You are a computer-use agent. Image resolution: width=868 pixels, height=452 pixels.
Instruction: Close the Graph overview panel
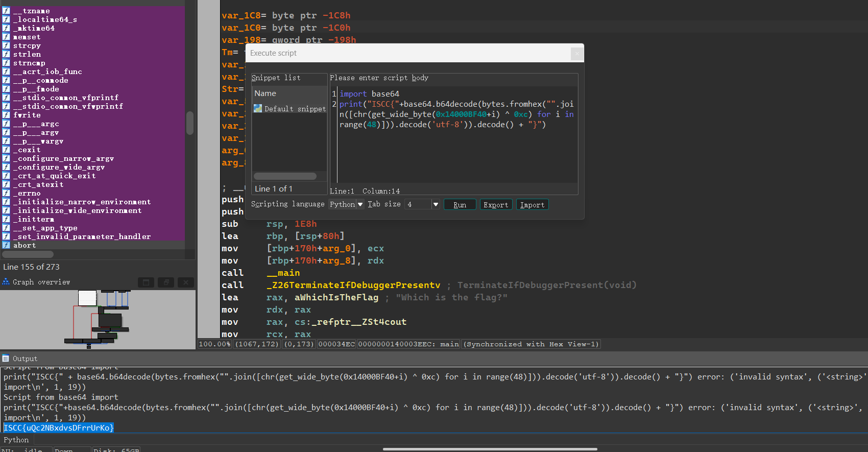(x=186, y=282)
